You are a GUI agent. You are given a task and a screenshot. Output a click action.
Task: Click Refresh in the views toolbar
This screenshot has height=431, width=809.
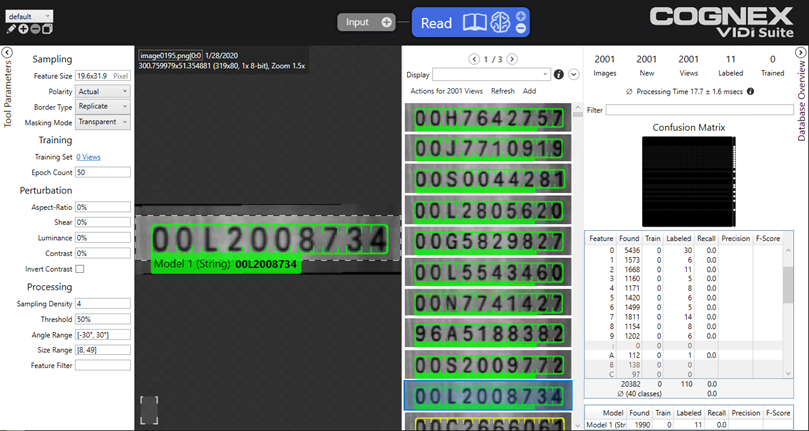tap(503, 91)
